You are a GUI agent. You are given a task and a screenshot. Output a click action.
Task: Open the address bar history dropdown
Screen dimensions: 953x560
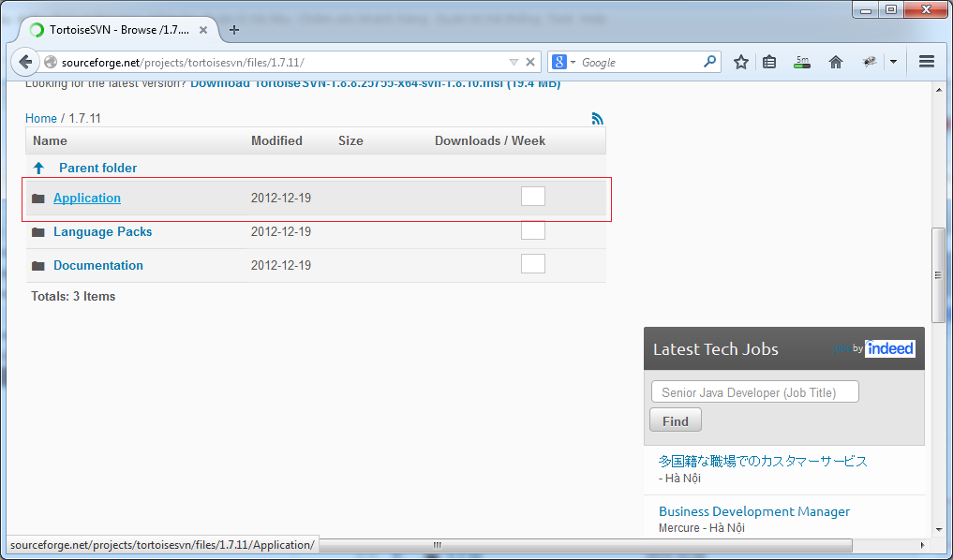[514, 62]
